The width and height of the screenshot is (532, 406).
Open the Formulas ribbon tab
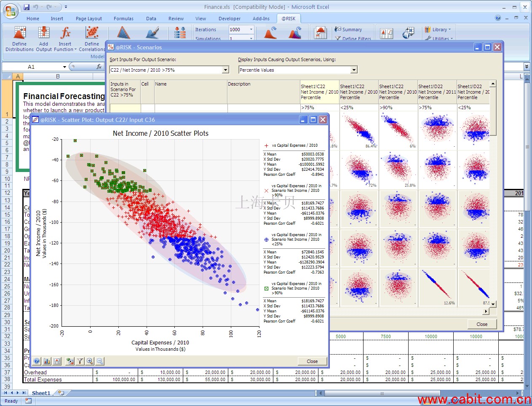[x=123, y=19]
